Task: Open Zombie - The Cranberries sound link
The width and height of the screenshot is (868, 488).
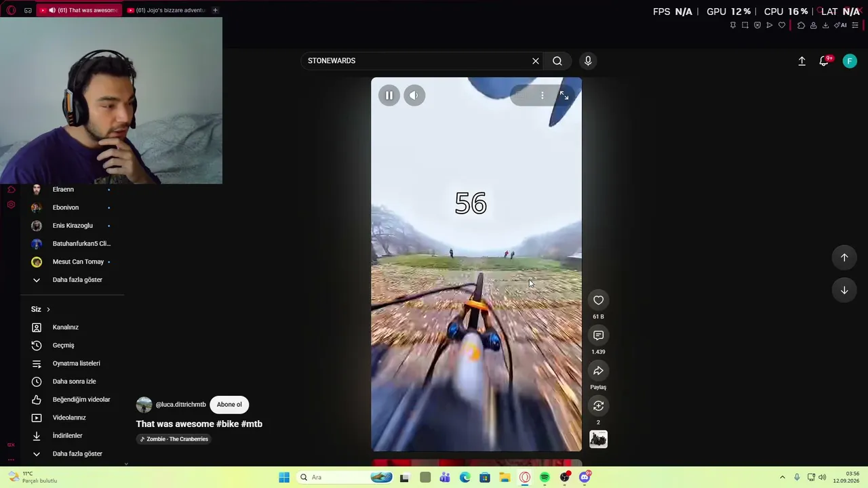Action: coord(174,439)
